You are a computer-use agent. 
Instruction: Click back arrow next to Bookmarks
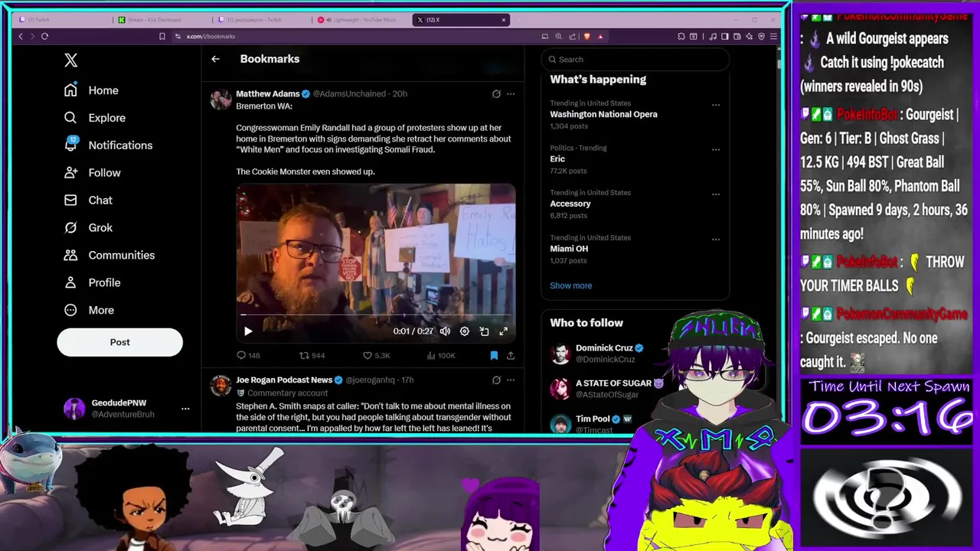[x=215, y=59]
